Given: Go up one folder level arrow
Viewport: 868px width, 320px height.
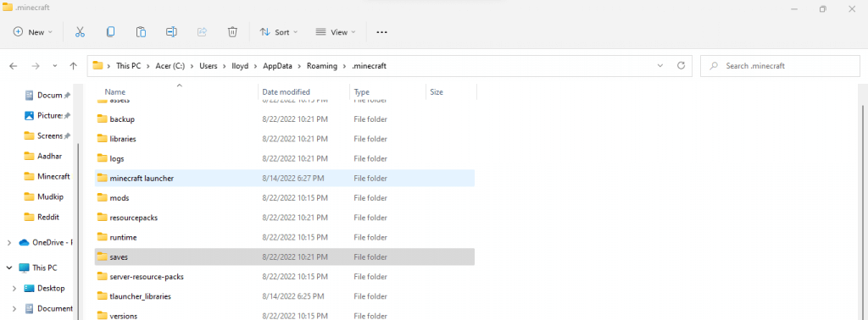Looking at the screenshot, I should (73, 66).
